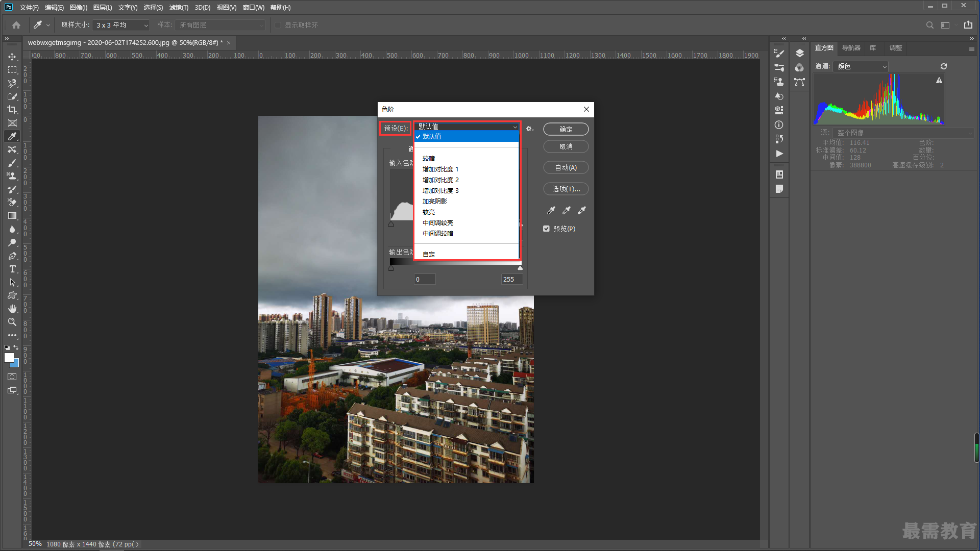This screenshot has width=980, height=551.
Task: Switch to the Navigator tab
Action: point(851,48)
